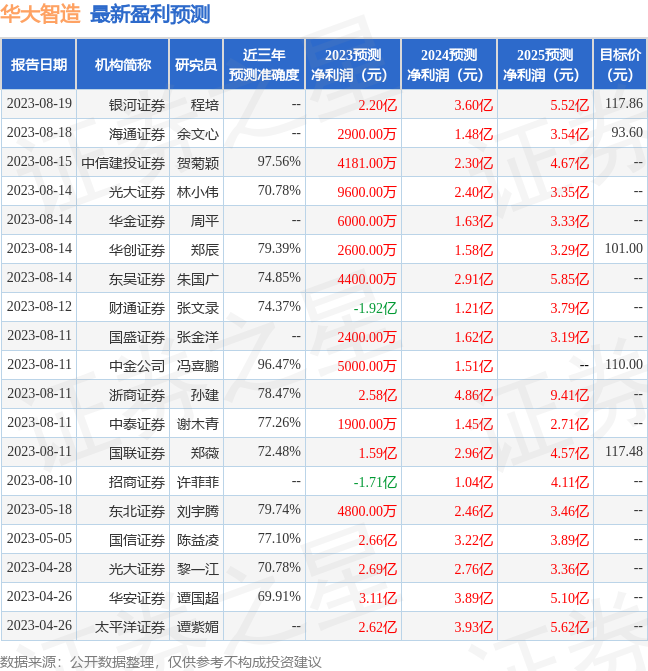Click the 数据来源 disclaimer footer text
Screen dimensions: 648x671
coord(161,662)
